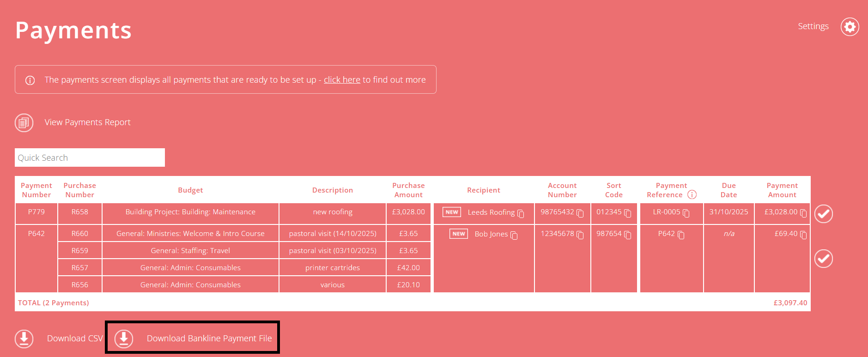
Task: Click the Download CSV arrow icon
Action: tap(24, 339)
